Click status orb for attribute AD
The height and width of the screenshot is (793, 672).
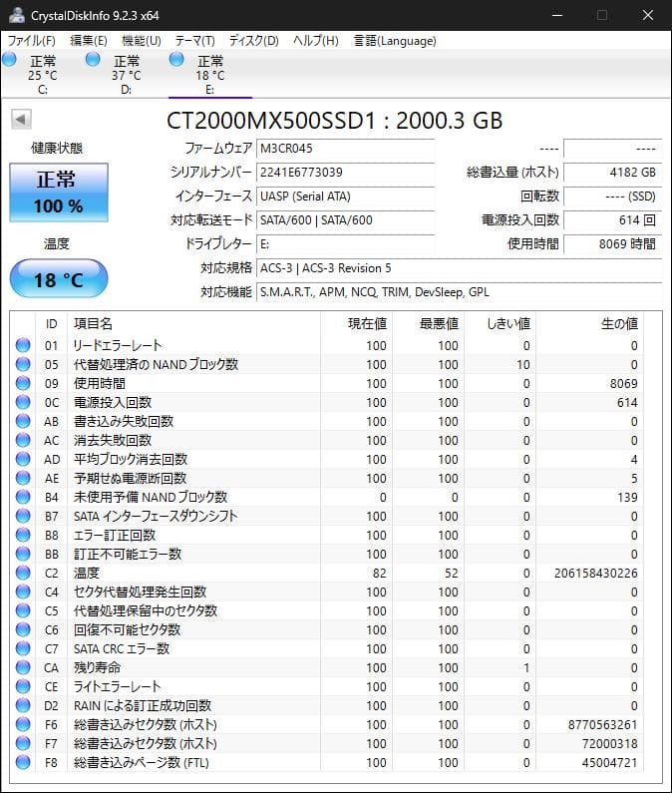tap(23, 459)
